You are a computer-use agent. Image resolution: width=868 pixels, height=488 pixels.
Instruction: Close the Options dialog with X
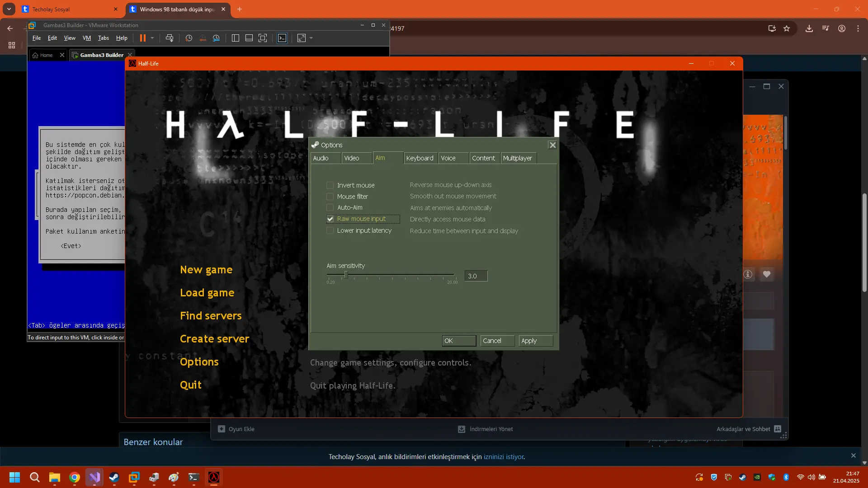(552, 145)
